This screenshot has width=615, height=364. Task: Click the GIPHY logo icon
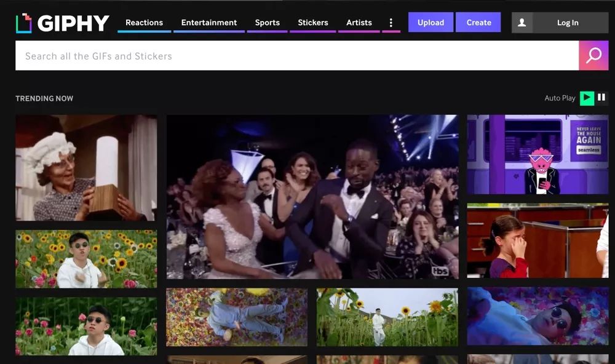[23, 23]
